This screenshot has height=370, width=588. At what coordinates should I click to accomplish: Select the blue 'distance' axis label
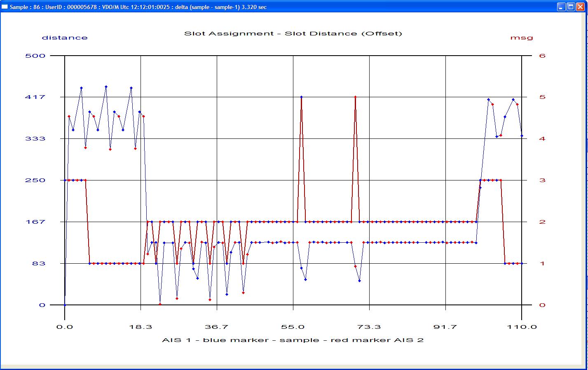click(65, 37)
